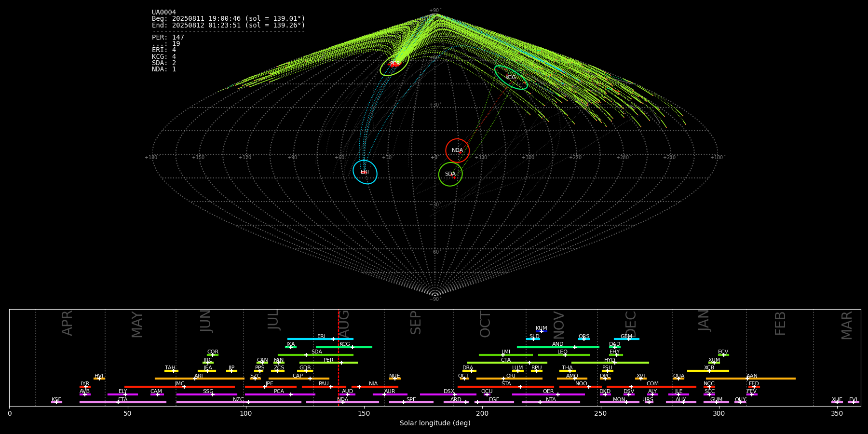Click the red NDA radiant circle on sky map
This screenshot has width=868, height=434.
[457, 150]
